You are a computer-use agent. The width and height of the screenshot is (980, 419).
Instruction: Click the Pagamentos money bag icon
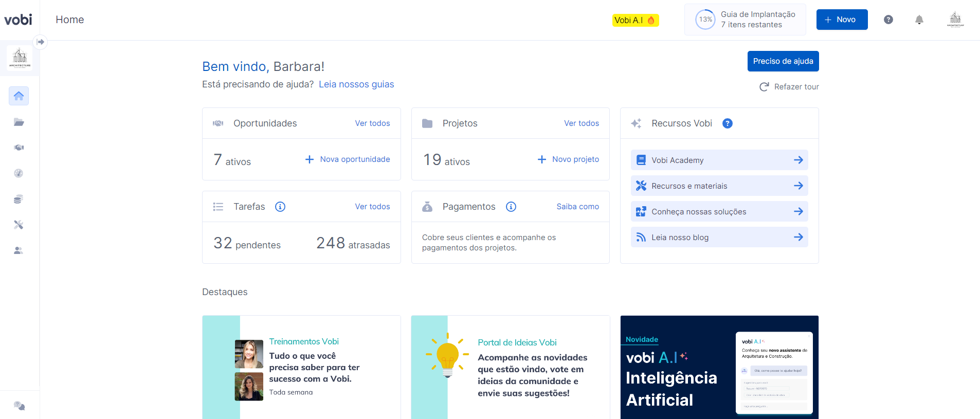pyautogui.click(x=427, y=207)
